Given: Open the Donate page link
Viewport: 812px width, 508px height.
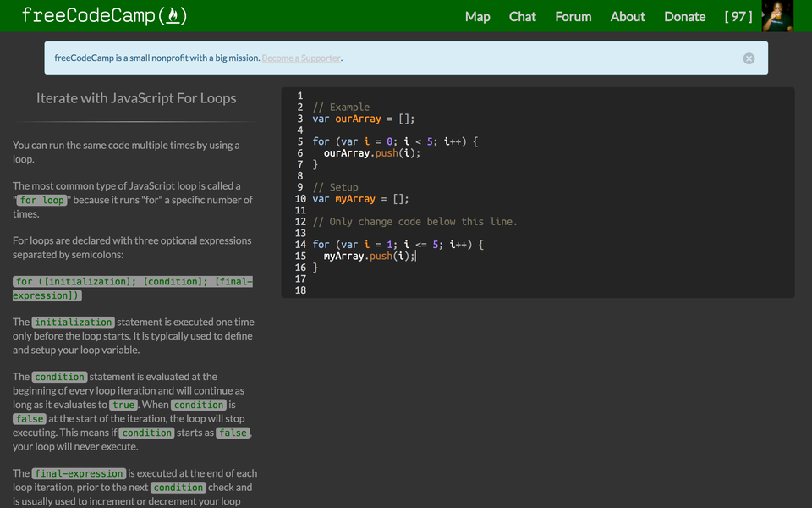Looking at the screenshot, I should 684,17.
